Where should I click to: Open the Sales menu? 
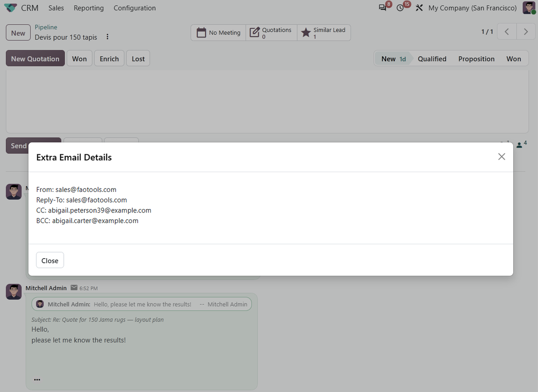pos(56,8)
